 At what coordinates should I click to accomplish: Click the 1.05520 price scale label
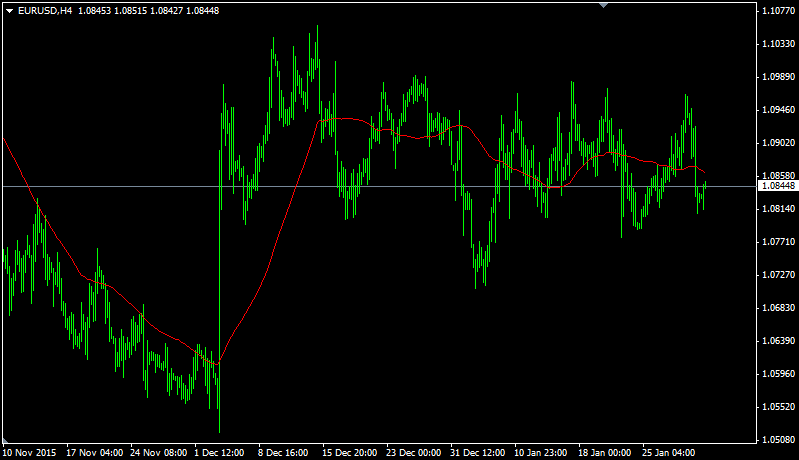point(778,407)
